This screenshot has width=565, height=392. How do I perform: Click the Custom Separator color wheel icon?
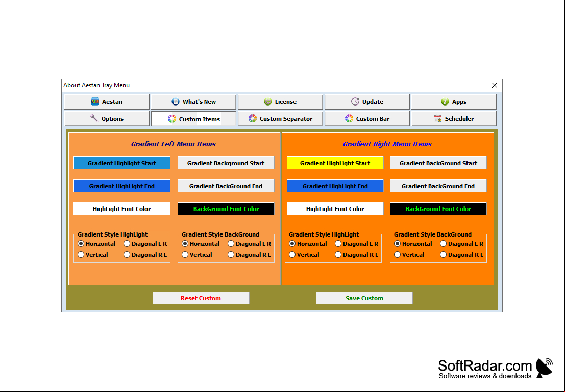point(253,118)
